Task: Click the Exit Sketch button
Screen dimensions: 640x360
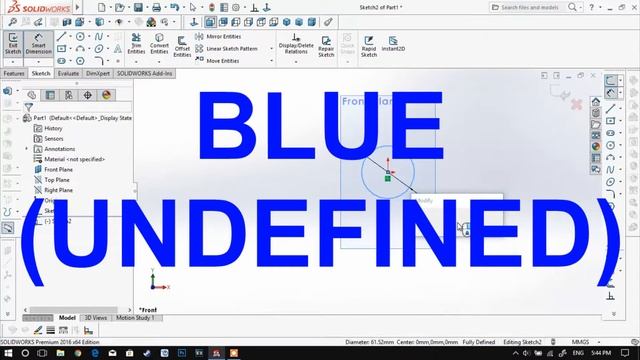Action: [x=13, y=44]
